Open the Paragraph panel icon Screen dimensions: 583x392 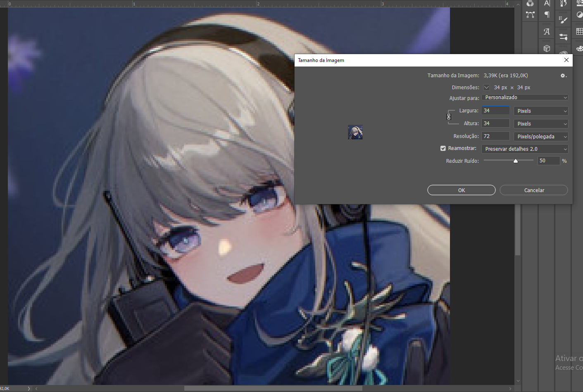click(x=547, y=15)
